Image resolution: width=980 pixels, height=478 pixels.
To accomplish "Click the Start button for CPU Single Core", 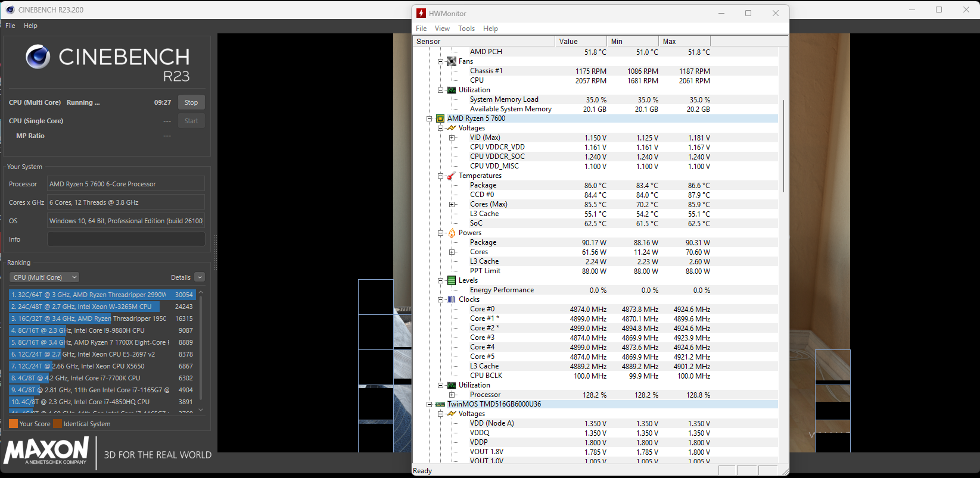I will [191, 121].
